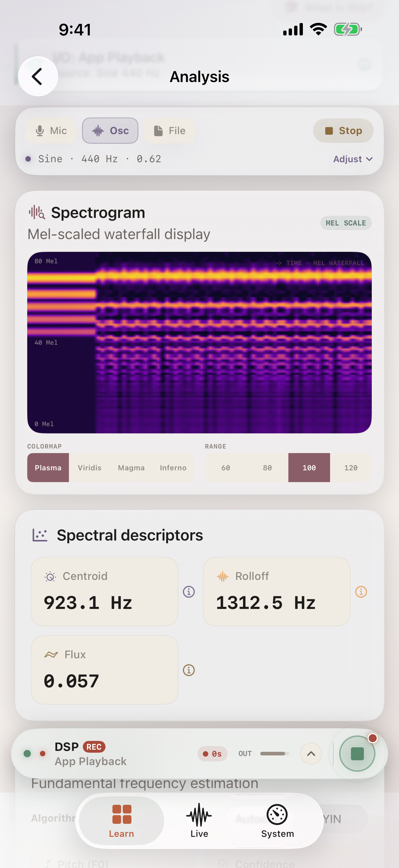Image resolution: width=399 pixels, height=868 pixels.
Task: Switch to the Learn tab
Action: point(122,821)
